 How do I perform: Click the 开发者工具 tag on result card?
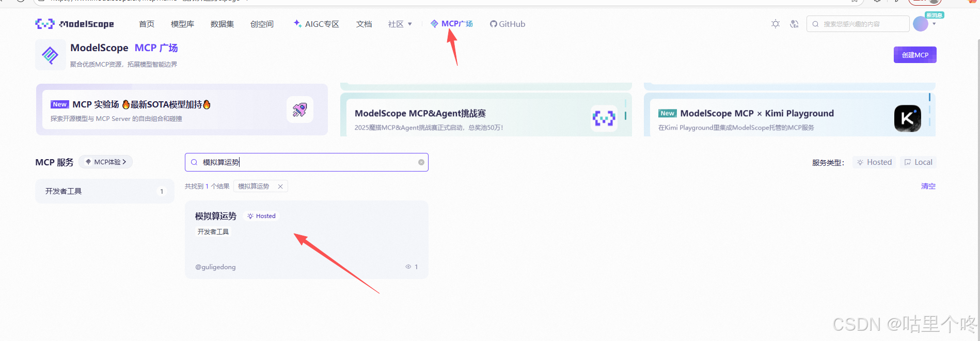click(213, 232)
